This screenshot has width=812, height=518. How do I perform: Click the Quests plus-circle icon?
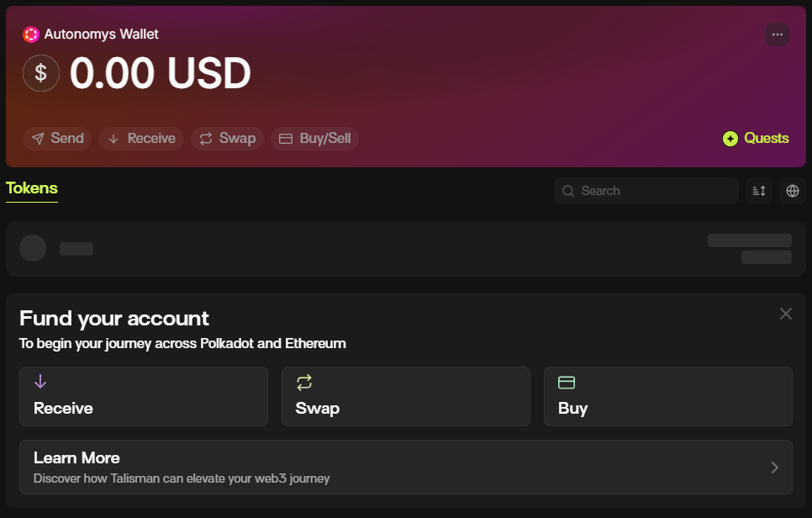730,139
